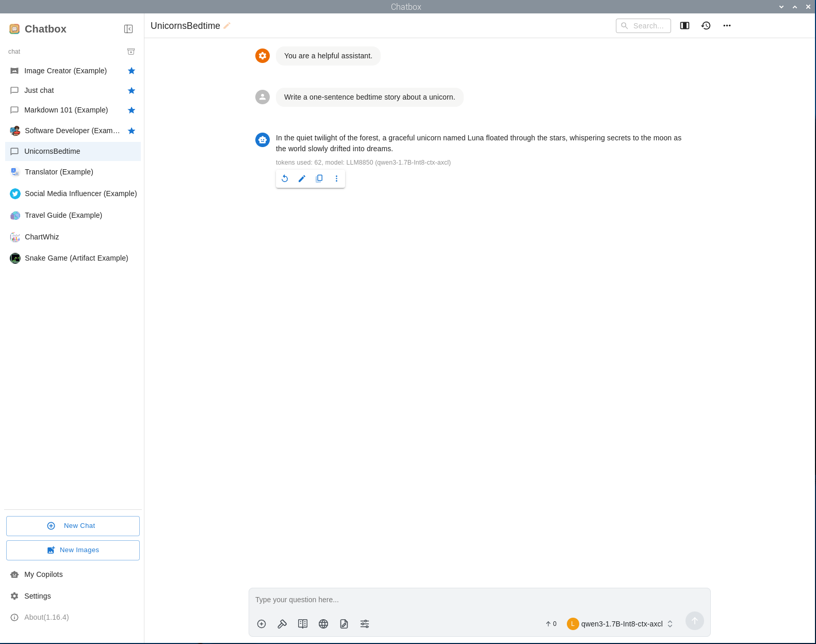Open the conversation settings sliders icon
816x644 pixels.
click(x=365, y=624)
